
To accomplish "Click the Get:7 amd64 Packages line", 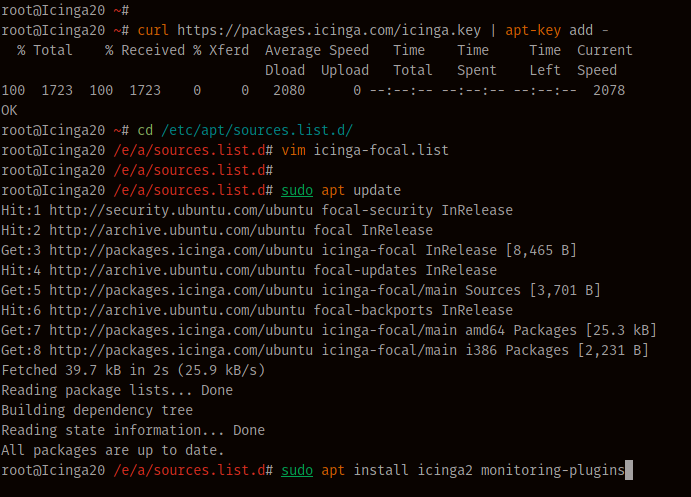I will coord(329,330).
